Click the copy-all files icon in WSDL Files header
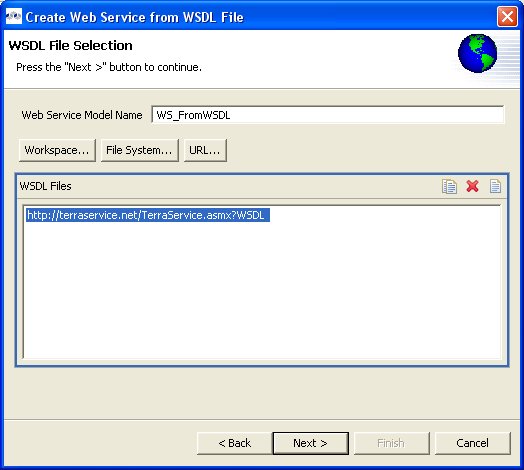Viewport: 524px width, 470px height. pyautogui.click(x=449, y=187)
